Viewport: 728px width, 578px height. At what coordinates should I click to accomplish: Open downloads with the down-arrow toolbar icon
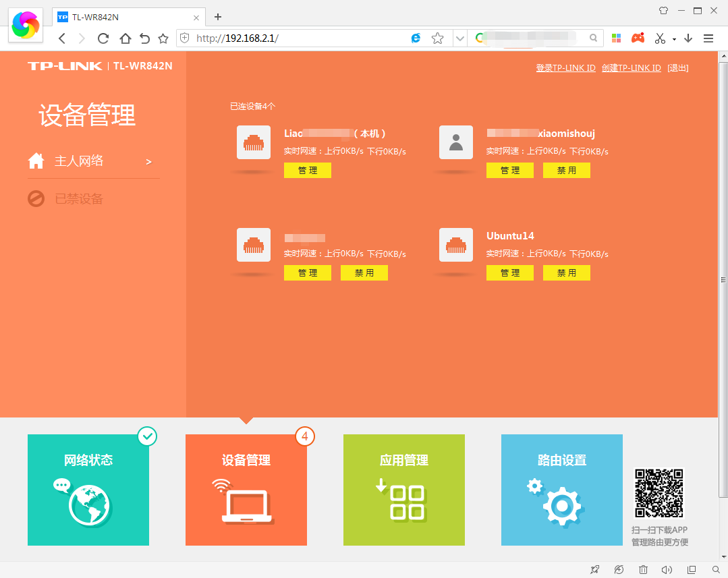click(x=688, y=38)
